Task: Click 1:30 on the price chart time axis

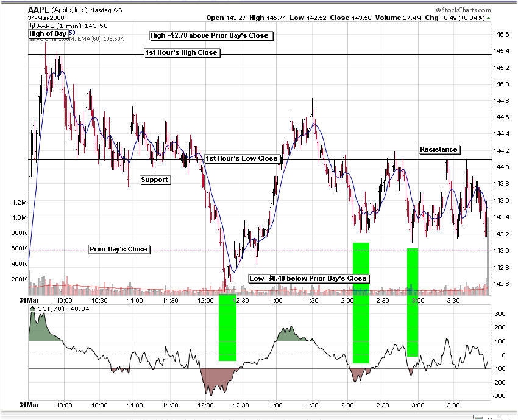Action: tap(312, 301)
